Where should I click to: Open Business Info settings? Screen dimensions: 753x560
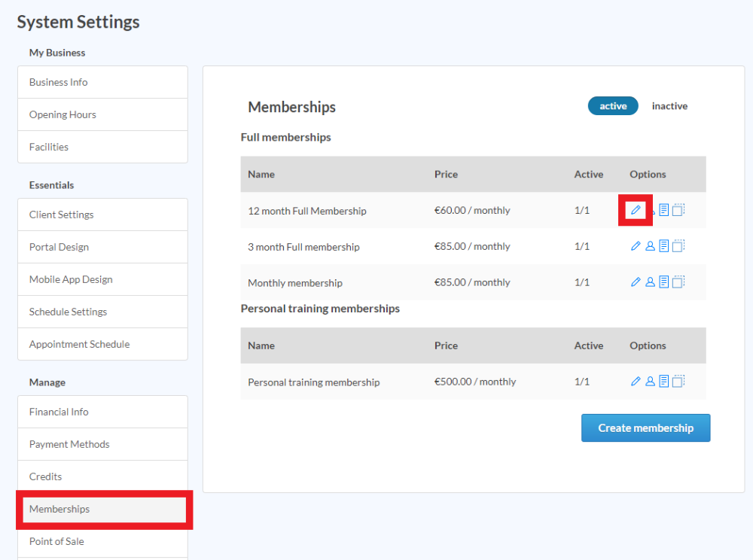102,82
